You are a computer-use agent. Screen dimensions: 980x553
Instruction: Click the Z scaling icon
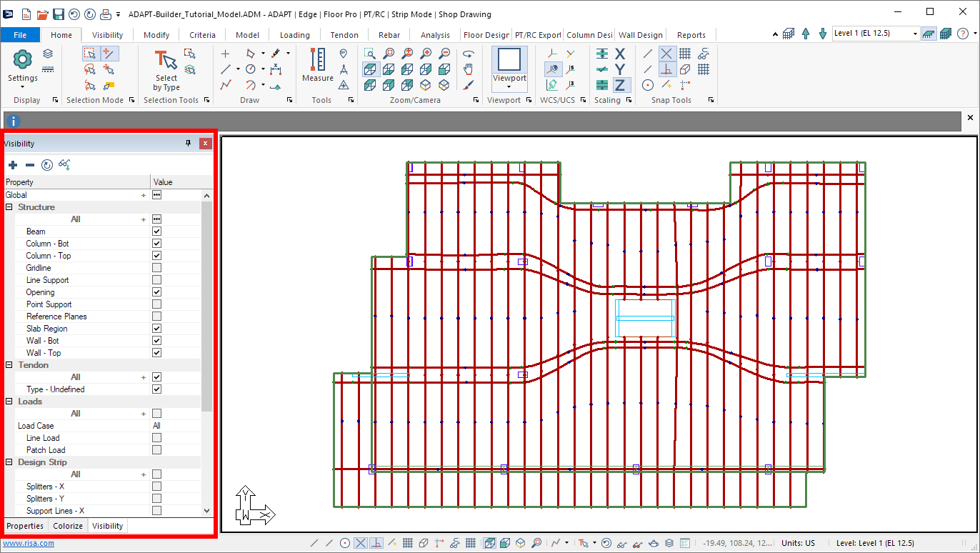620,85
